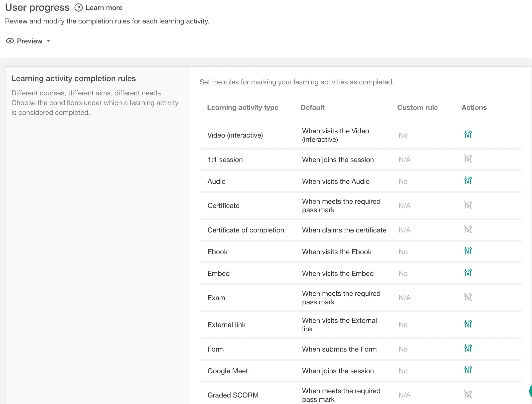This screenshot has height=404, width=532.
Task: Click disabled settings icon for Graded SCORM
Action: coord(468,394)
